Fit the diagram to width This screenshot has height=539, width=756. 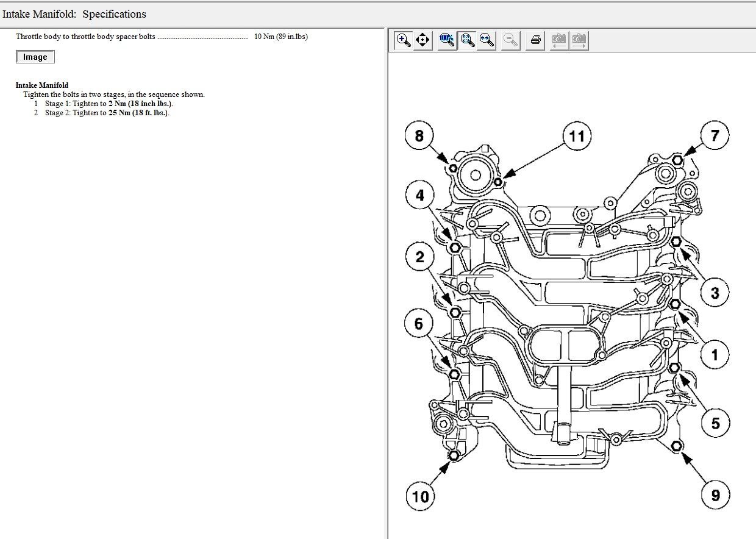point(487,40)
